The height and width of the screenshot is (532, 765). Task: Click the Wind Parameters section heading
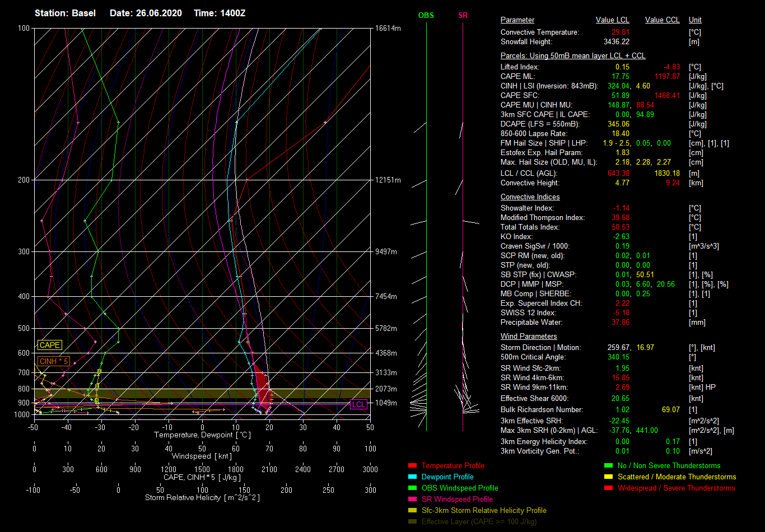point(529,337)
